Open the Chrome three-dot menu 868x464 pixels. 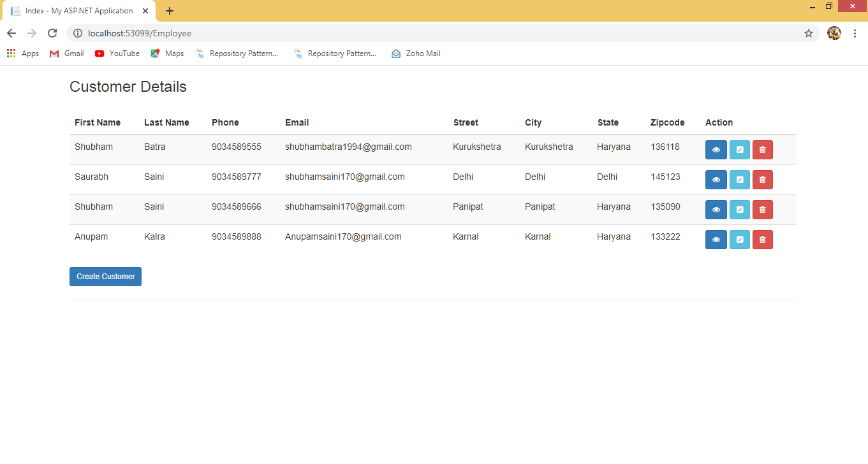coord(855,33)
